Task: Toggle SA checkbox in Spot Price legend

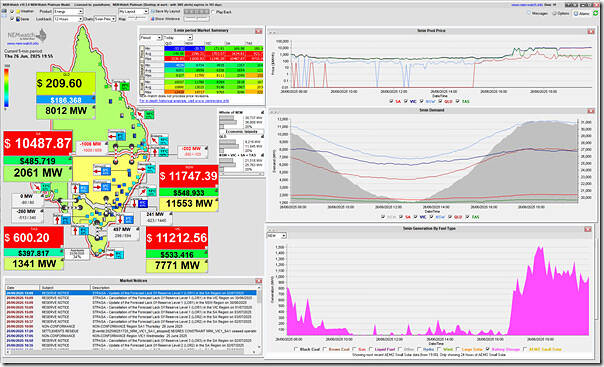Action: coord(391,101)
